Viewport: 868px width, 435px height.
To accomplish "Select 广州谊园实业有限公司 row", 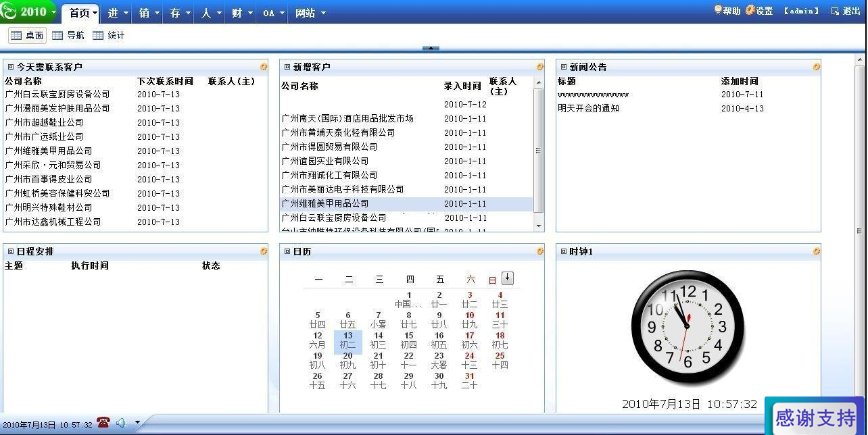I will click(x=407, y=161).
